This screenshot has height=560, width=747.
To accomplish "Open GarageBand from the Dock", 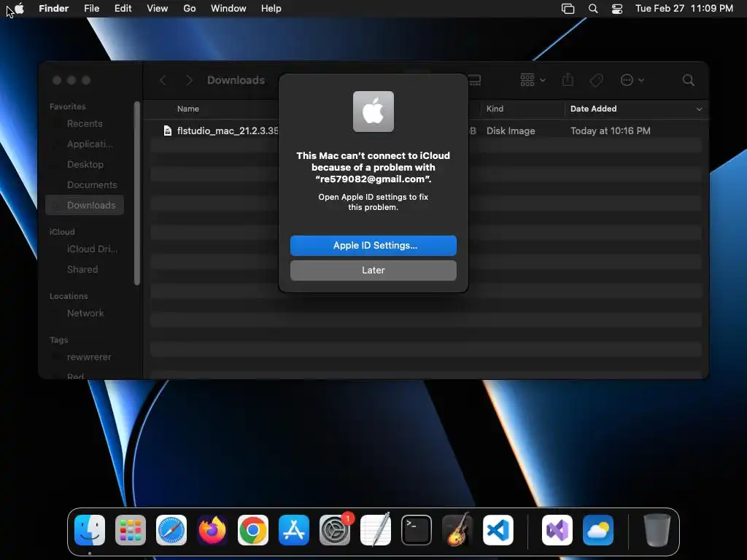I will point(457,530).
